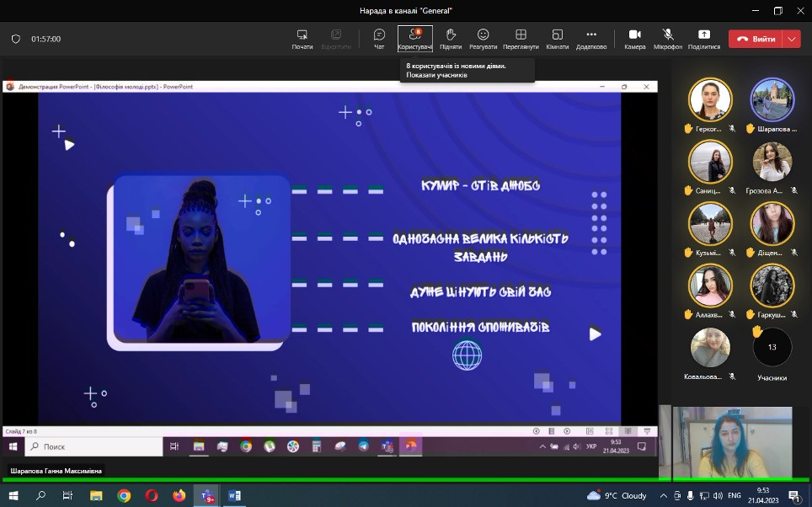Open the notification center with 1 notification
Image resolution: width=812 pixels, height=507 pixels.
(x=794, y=495)
